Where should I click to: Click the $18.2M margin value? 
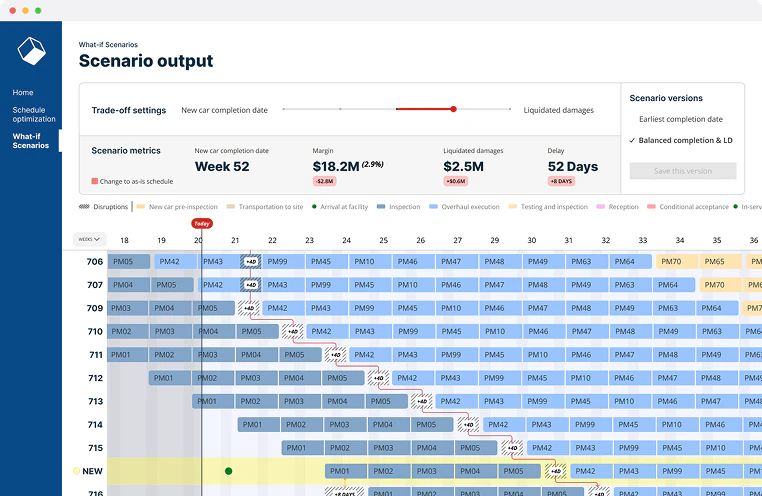point(336,167)
